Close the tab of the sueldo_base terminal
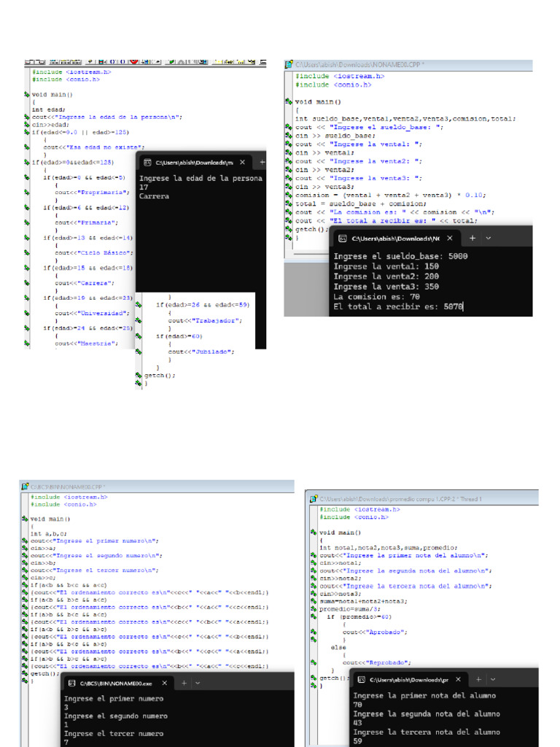 449,239
